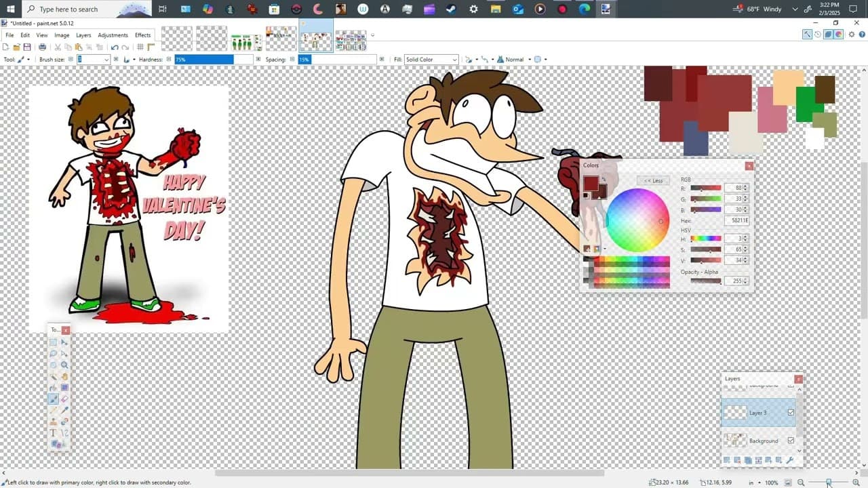Open the Edit menu
868x488 pixels.
[x=25, y=35]
